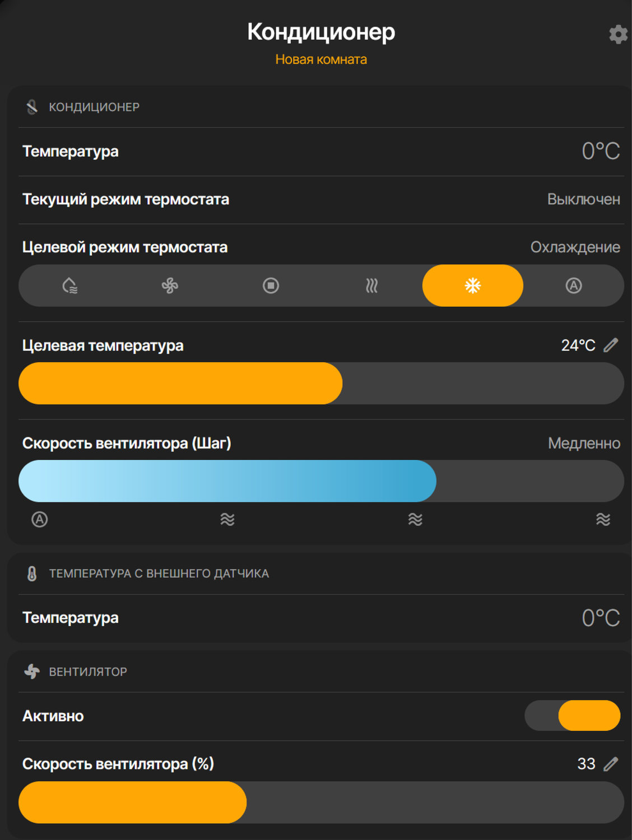Click the 24°C target temperature value
The image size is (632, 840).
click(578, 346)
